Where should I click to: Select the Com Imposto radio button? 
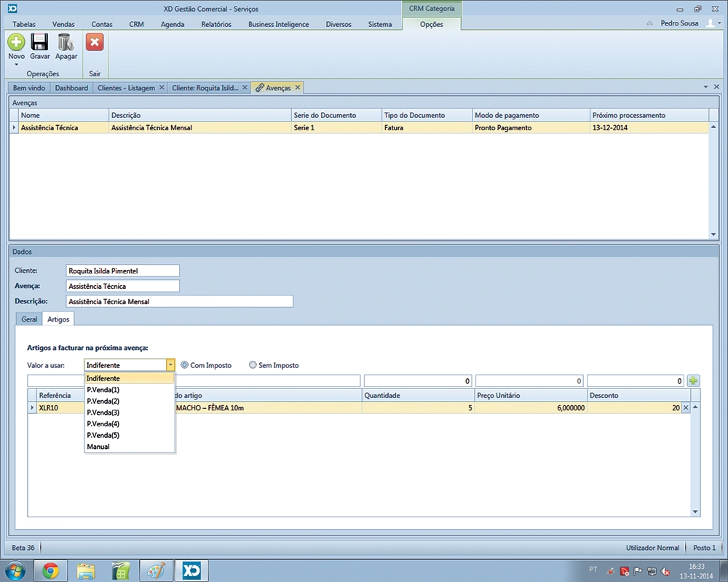click(x=185, y=365)
